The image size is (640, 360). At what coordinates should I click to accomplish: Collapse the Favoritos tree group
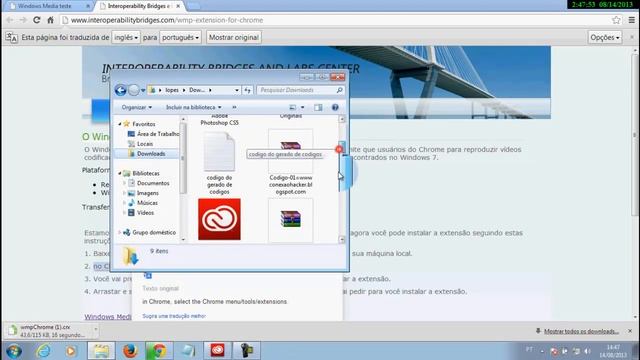tap(120, 124)
